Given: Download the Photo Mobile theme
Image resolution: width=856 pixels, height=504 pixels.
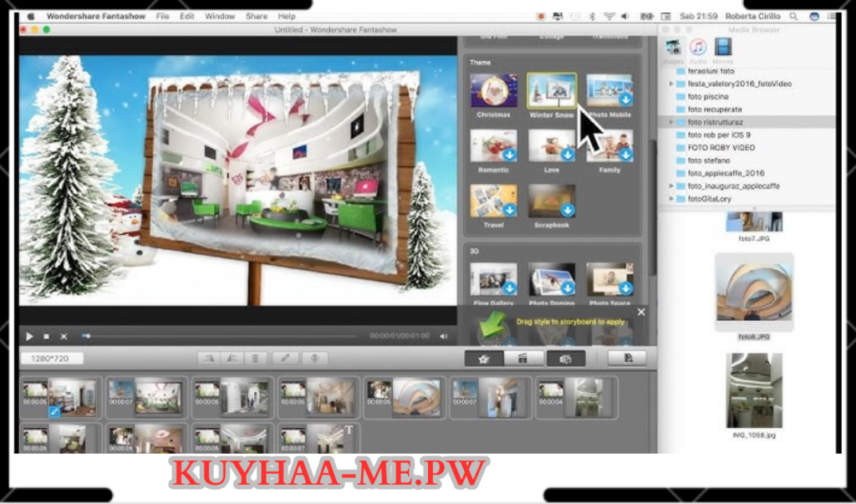Looking at the screenshot, I should pyautogui.click(x=625, y=99).
